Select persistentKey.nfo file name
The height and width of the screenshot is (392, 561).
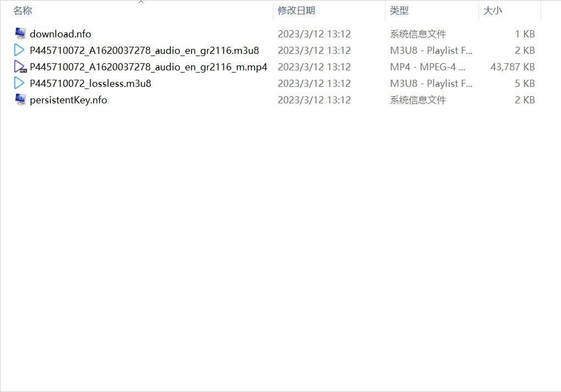[x=68, y=100]
